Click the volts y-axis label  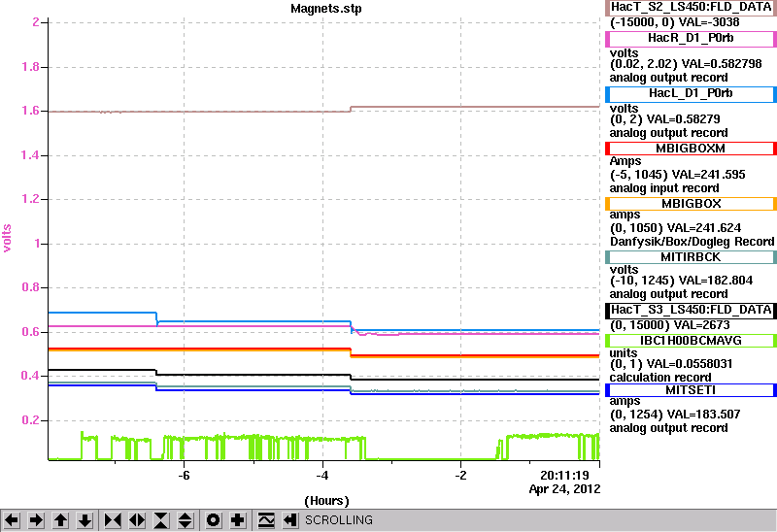tap(7, 238)
